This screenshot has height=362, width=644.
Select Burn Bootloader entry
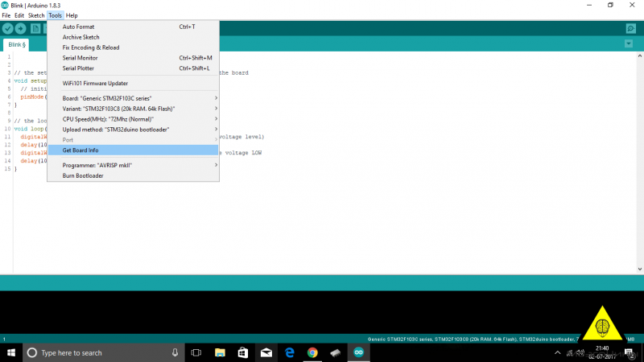pos(133,175)
